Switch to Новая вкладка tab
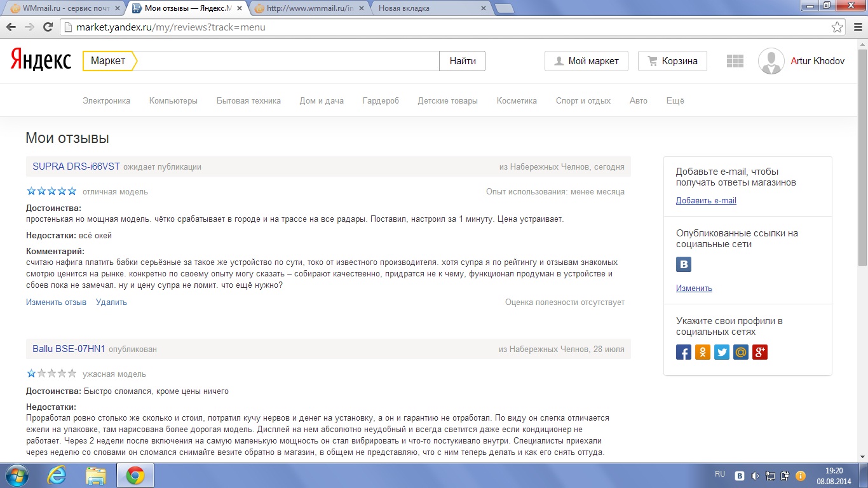Image resolution: width=868 pixels, height=488 pixels. (x=432, y=8)
